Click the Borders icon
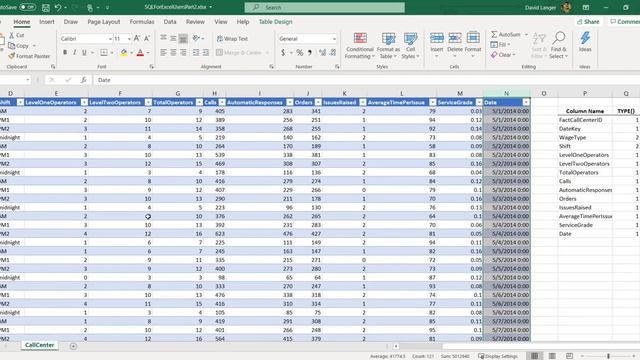 pos(104,52)
